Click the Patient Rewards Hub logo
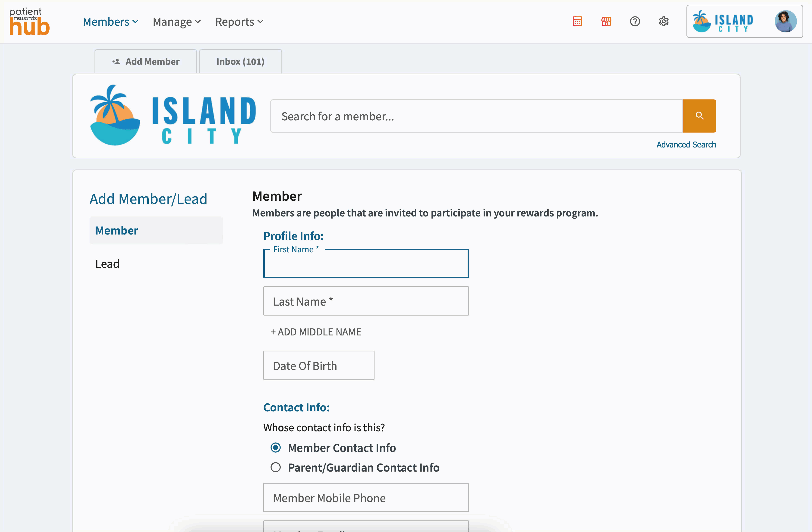Image resolution: width=812 pixels, height=532 pixels. pos(29,22)
